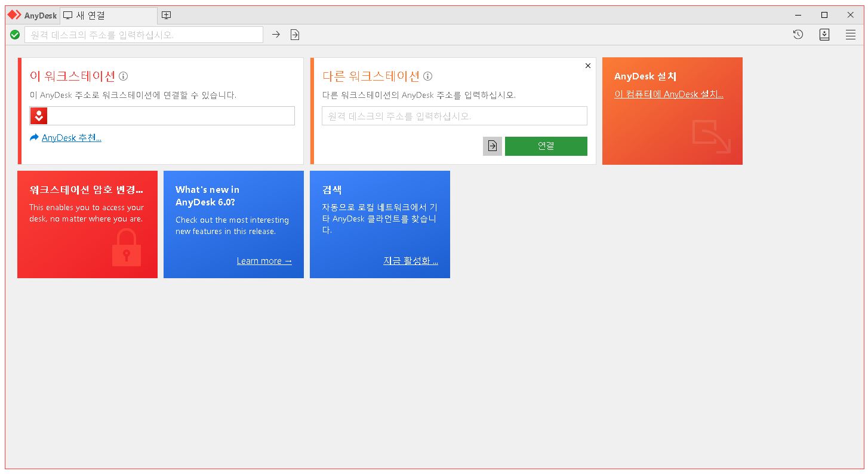Image resolution: width=868 pixels, height=474 pixels.
Task: Click the gray file transfer button beside 연결
Action: [493, 146]
